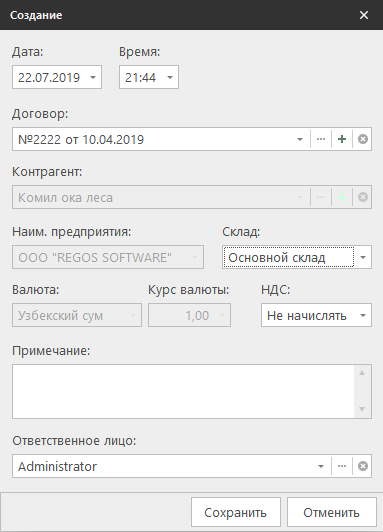Image resolution: width=383 pixels, height=532 pixels.
Task: Click the Не начислять value
Action: coord(307,316)
